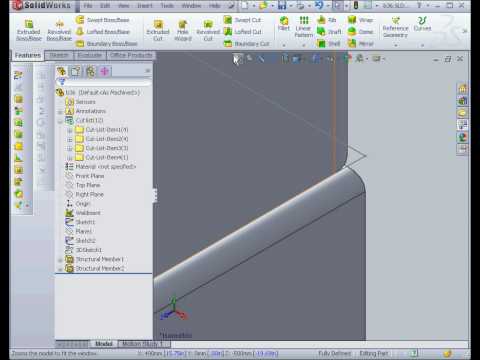The image size is (480, 360).
Task: Open the Curves dropdown arrow
Action: pos(422,45)
